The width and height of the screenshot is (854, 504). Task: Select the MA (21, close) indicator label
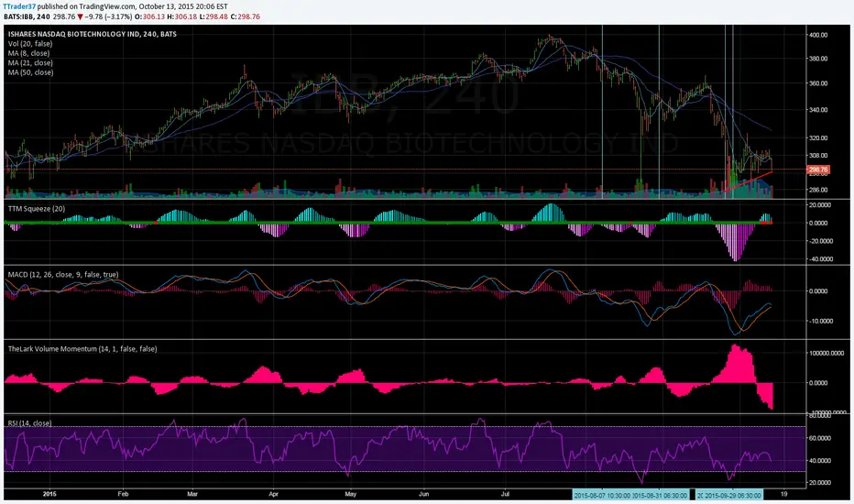coord(30,63)
